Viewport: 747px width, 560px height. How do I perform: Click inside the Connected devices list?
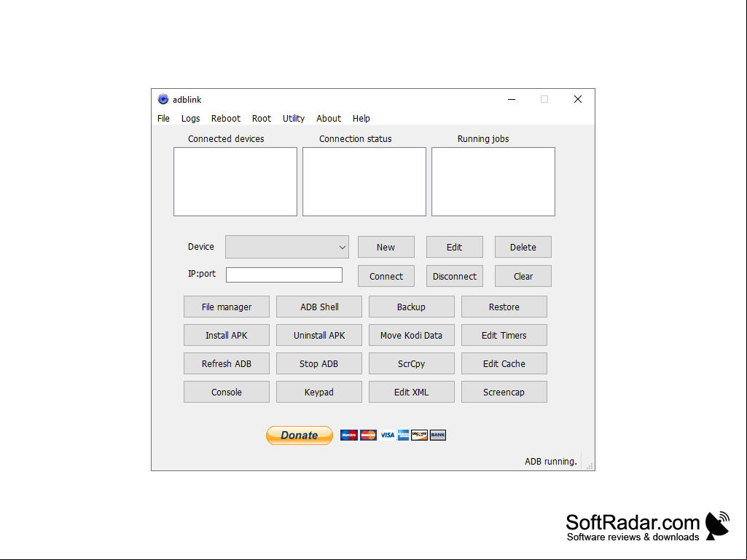[235, 181]
